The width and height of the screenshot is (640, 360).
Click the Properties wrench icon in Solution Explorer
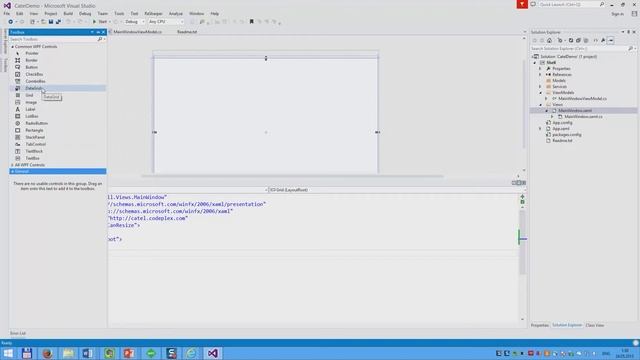(x=603, y=40)
